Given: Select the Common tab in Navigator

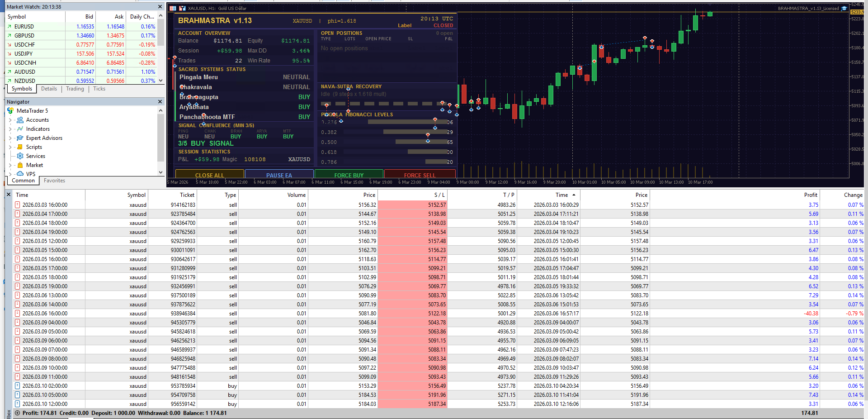Looking at the screenshot, I should tap(24, 181).
